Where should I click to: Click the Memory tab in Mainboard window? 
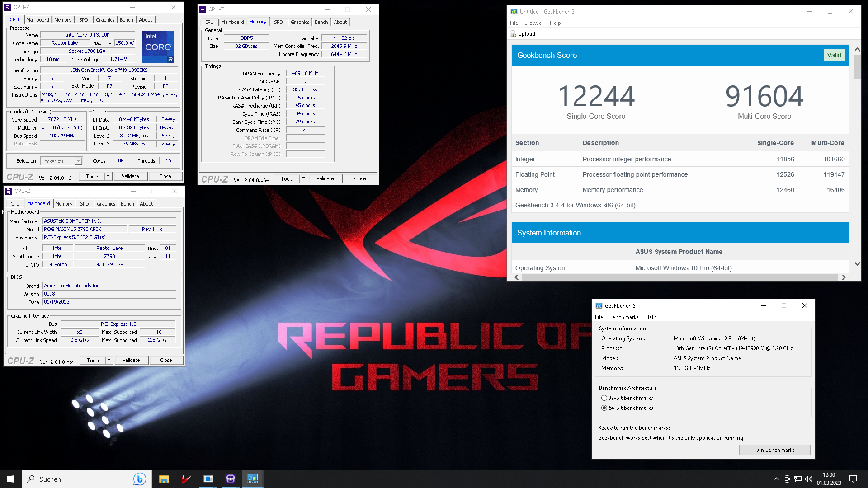(x=64, y=204)
